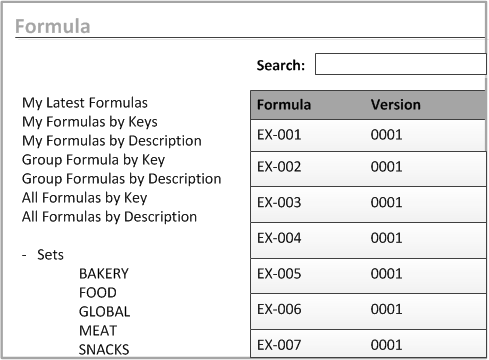Image resolution: width=489 pixels, height=360 pixels.
Task: Open My Latest Formulas view
Action: pyautogui.click(x=85, y=103)
